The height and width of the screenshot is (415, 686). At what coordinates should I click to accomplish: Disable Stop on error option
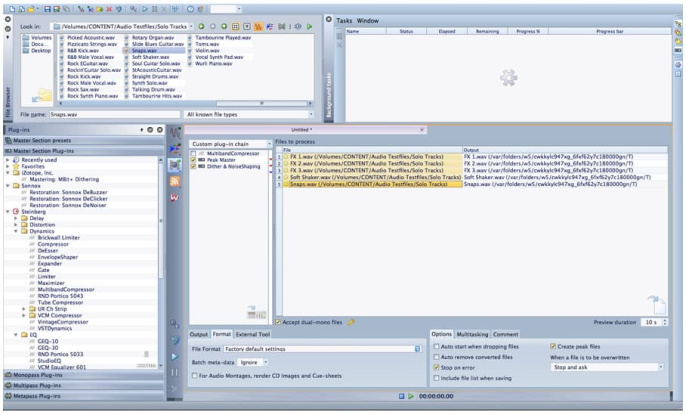tap(436, 367)
